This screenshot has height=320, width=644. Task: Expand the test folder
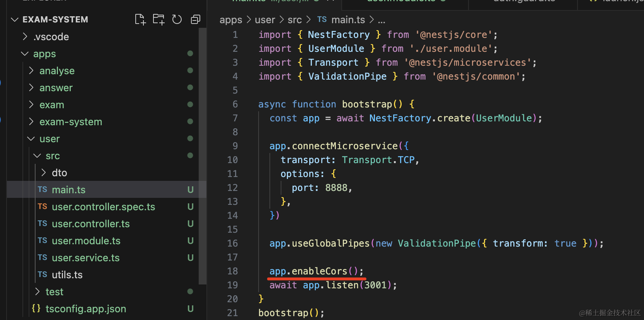(37, 292)
